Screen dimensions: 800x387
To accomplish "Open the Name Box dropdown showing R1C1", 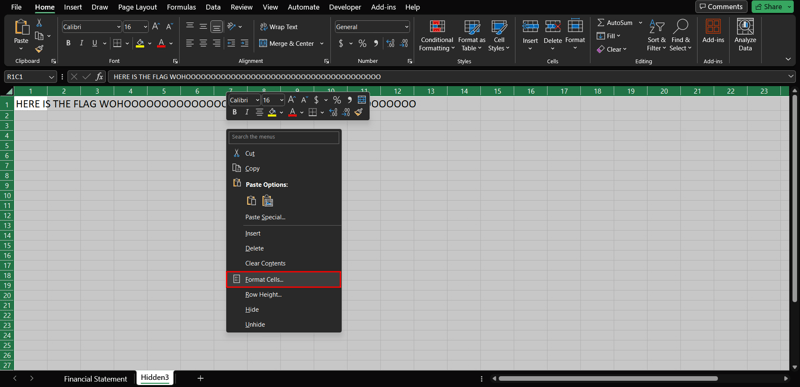I will point(51,77).
